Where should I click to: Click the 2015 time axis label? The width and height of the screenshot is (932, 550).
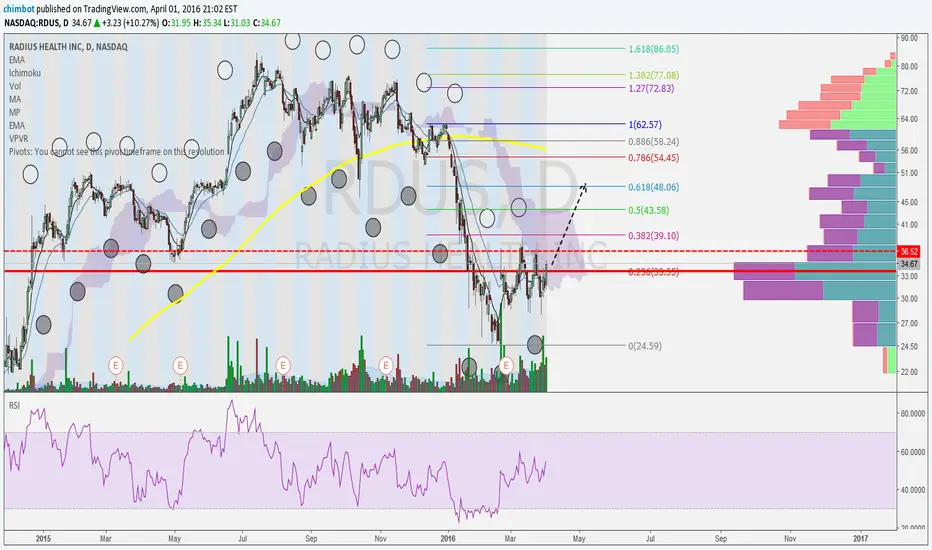tap(43, 539)
